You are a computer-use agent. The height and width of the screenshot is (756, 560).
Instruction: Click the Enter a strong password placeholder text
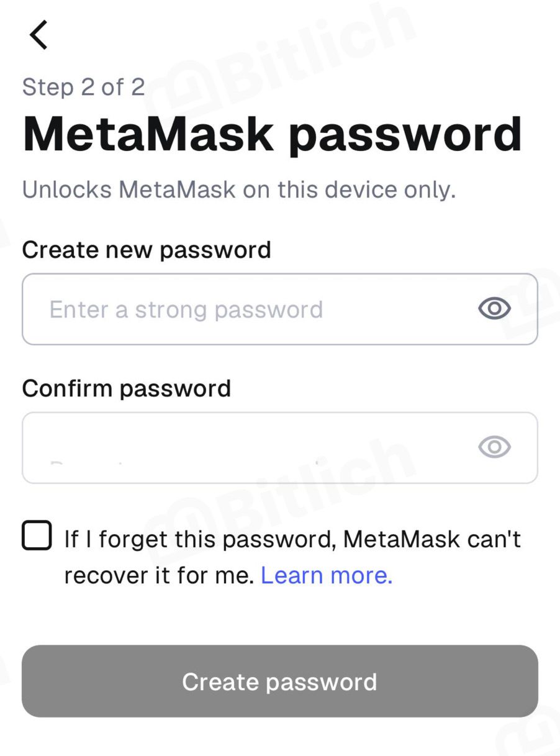[186, 309]
